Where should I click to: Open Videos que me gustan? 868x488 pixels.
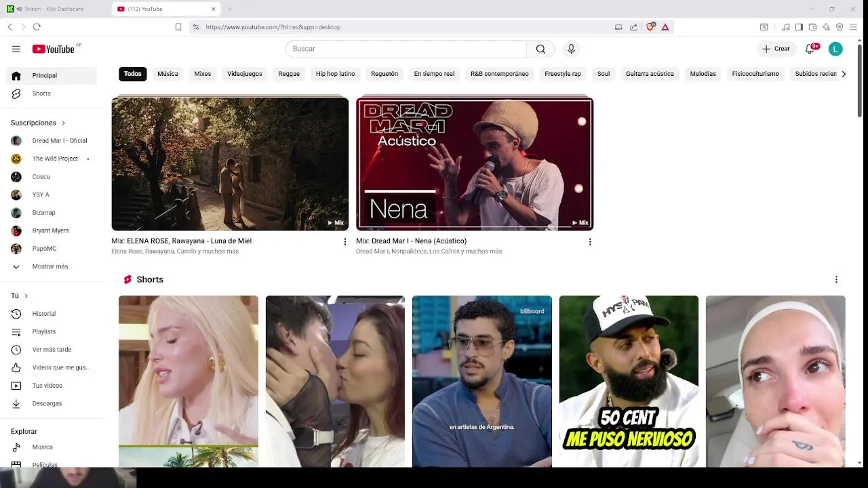point(51,367)
